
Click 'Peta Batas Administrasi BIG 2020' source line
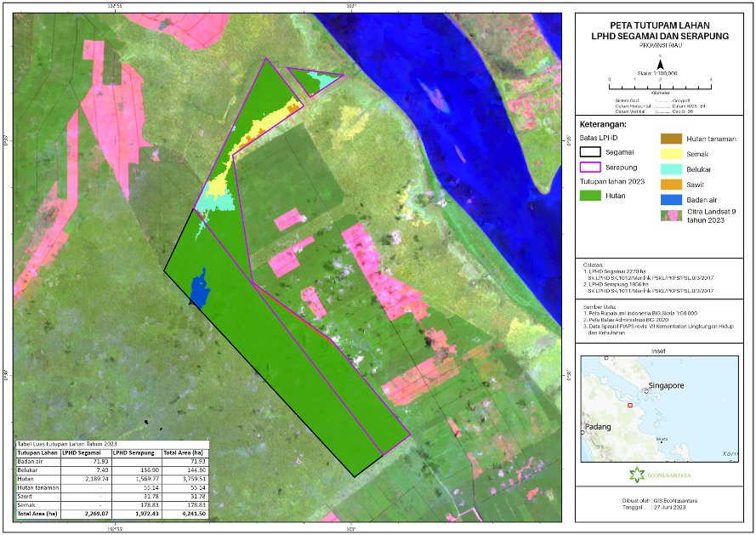626,320
